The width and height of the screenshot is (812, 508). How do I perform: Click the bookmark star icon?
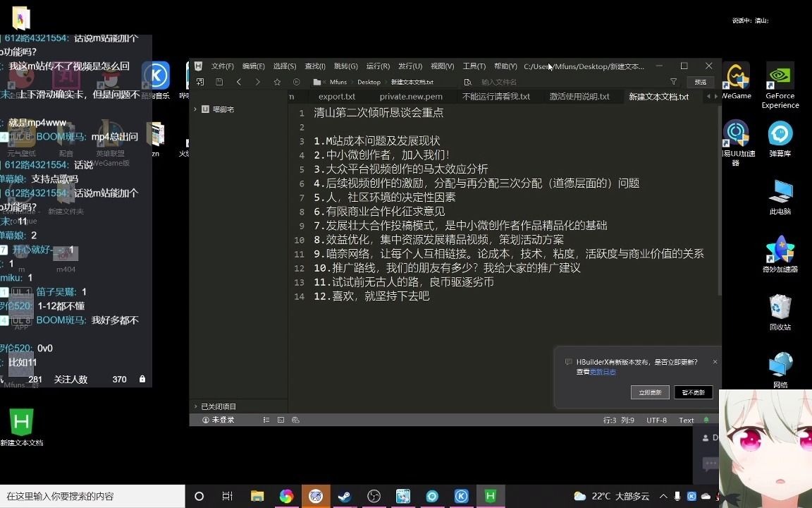[277, 82]
